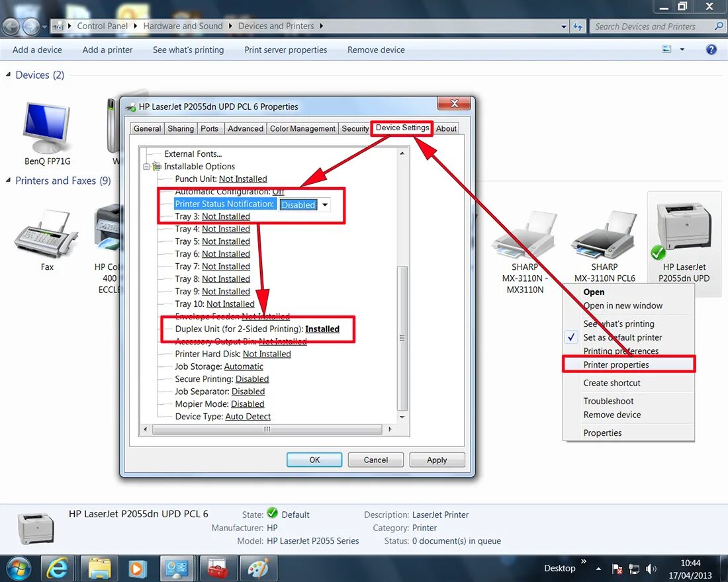Open the view options dropdown arrow

pyautogui.click(x=682, y=49)
